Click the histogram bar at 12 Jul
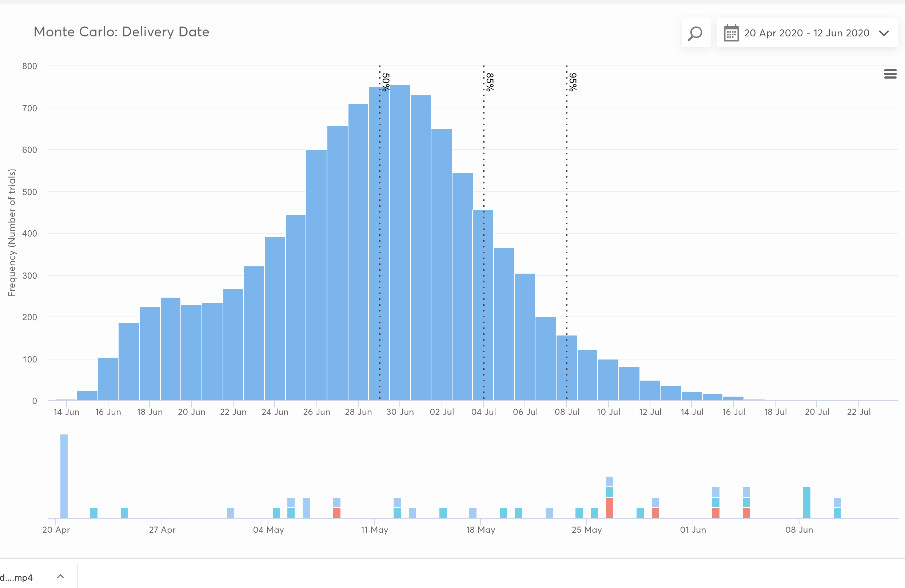 click(x=650, y=390)
